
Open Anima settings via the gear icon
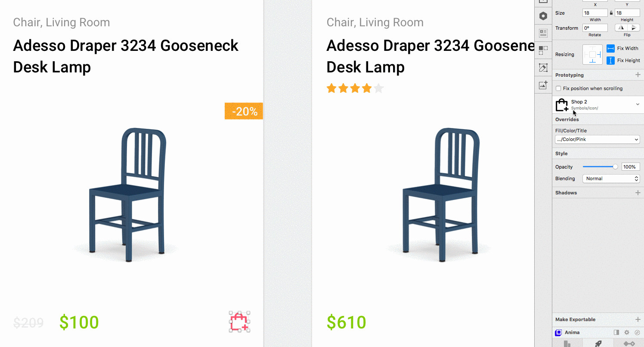[x=627, y=332]
